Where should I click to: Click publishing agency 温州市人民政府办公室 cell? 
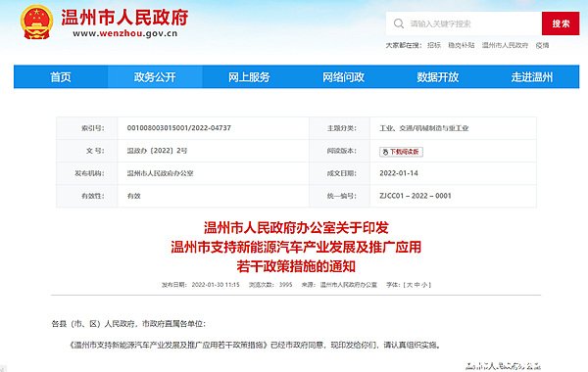(x=160, y=173)
